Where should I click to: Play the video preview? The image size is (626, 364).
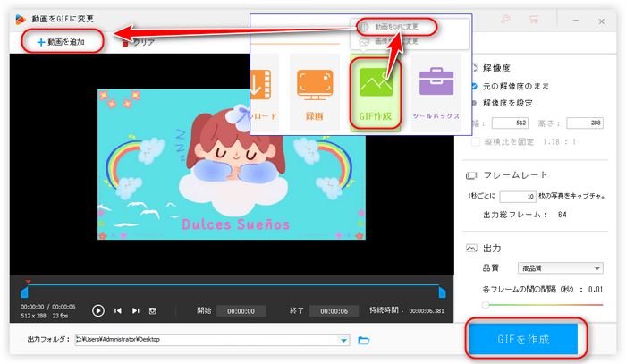[97, 310]
